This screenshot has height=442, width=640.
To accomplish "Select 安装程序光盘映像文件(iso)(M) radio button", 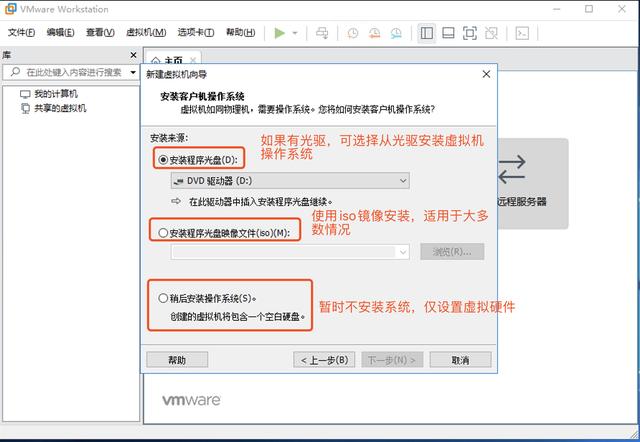I will (163, 233).
